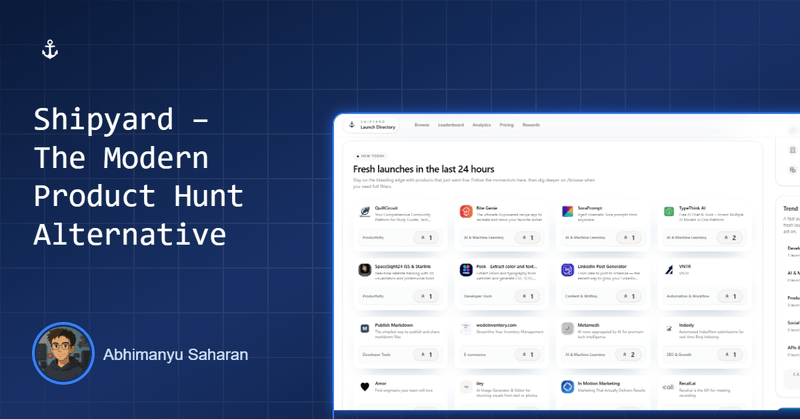
Task: Click the Content & Writing tag
Action: [x=581, y=297]
